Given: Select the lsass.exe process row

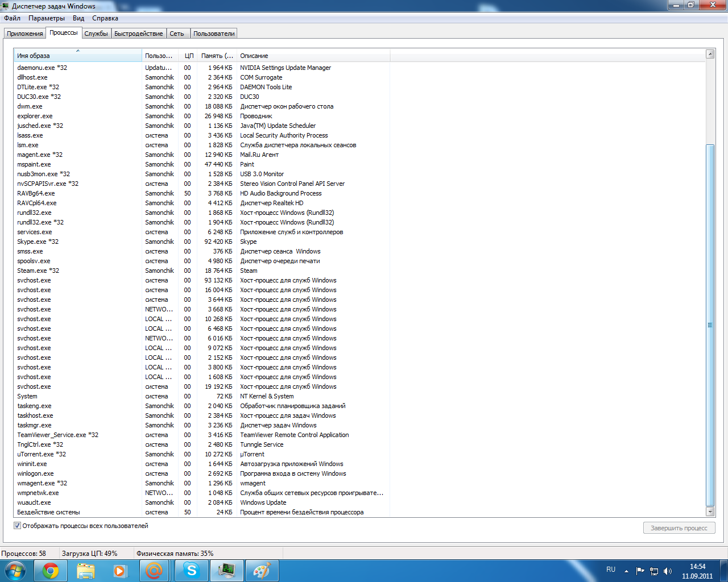Looking at the screenshot, I should tap(202, 135).
